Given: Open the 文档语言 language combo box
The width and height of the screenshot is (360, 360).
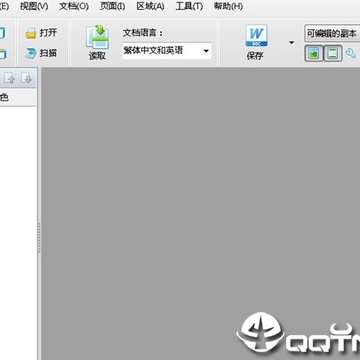Looking at the screenshot, I should coord(167,51).
